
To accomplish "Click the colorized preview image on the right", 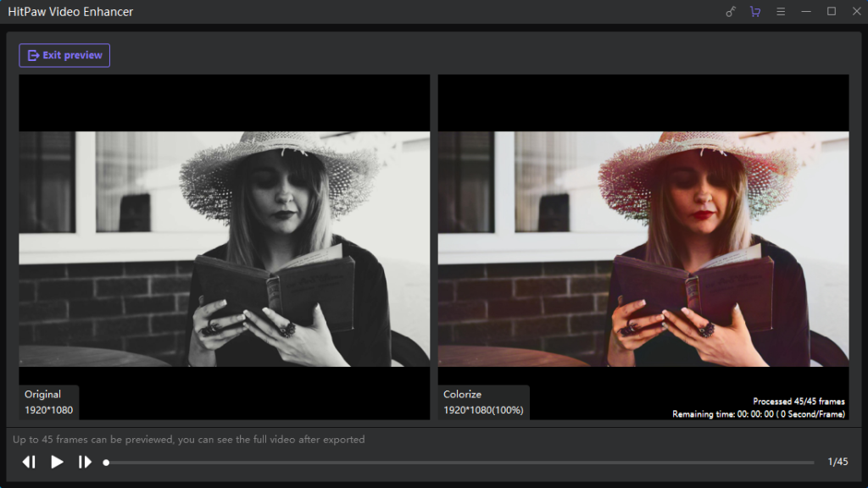I will pos(643,248).
